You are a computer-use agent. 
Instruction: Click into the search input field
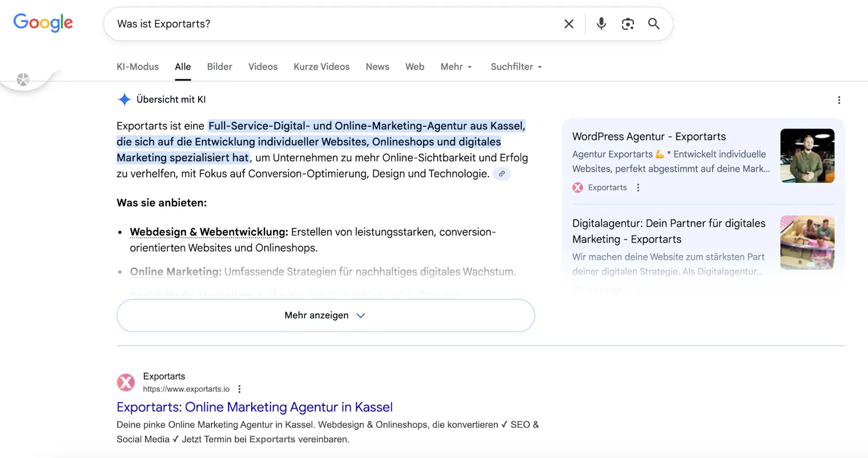330,24
